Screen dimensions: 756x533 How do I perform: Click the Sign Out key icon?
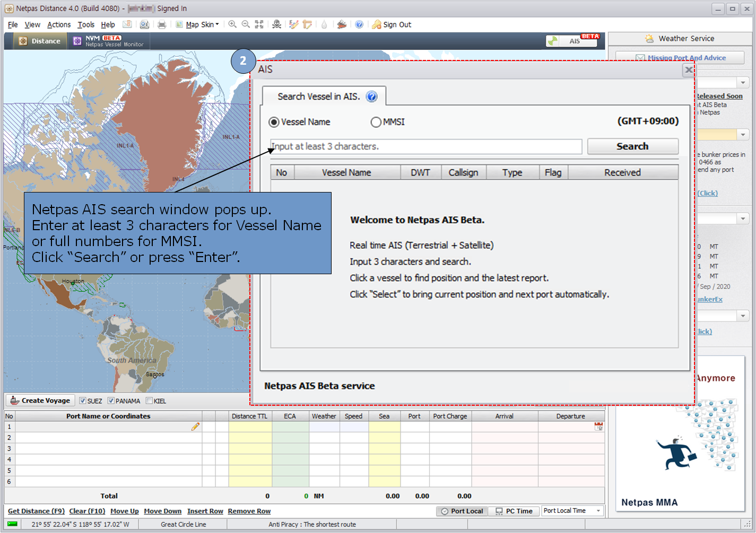377,24
